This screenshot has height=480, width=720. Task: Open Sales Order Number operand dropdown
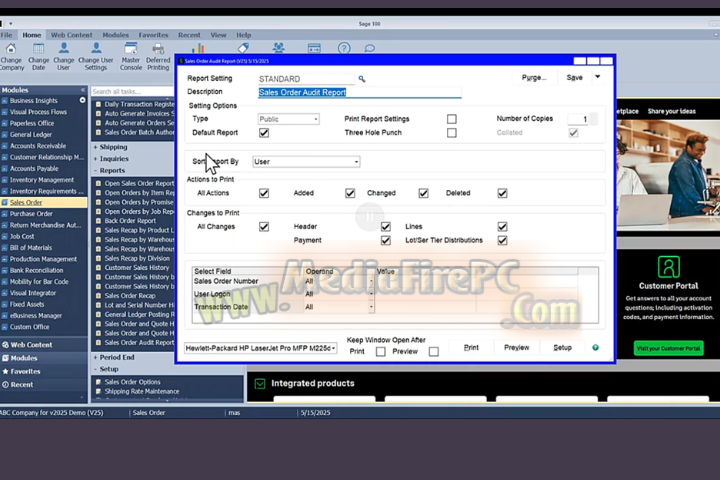pyautogui.click(x=371, y=281)
